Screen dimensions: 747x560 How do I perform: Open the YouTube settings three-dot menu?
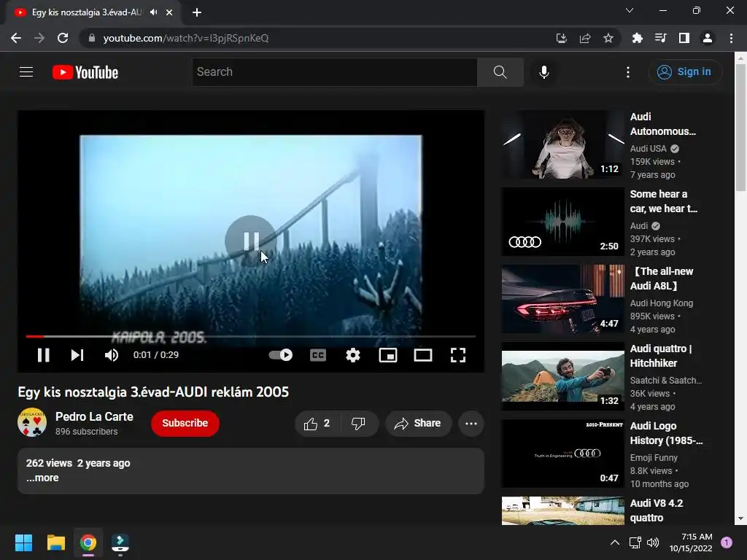click(x=628, y=72)
